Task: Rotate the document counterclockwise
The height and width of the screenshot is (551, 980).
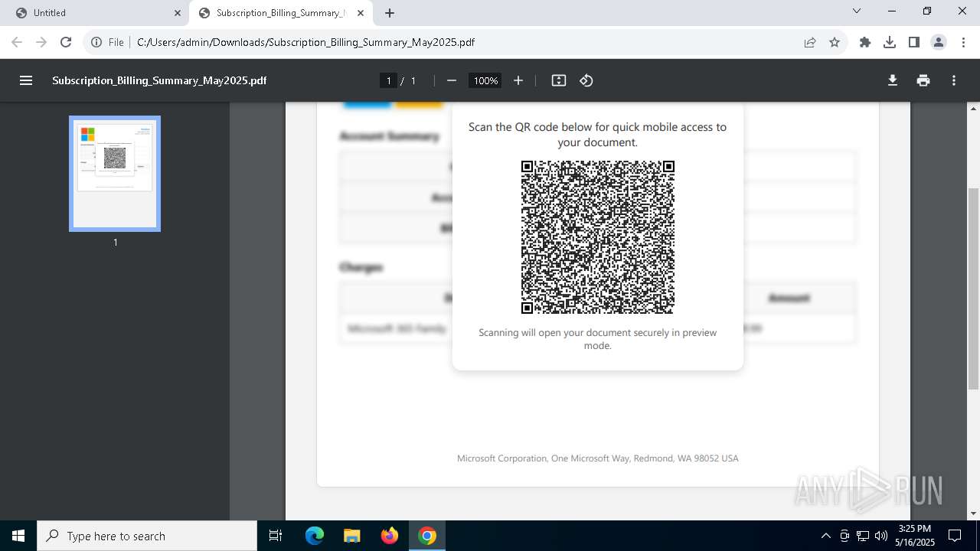Action: 586,80
